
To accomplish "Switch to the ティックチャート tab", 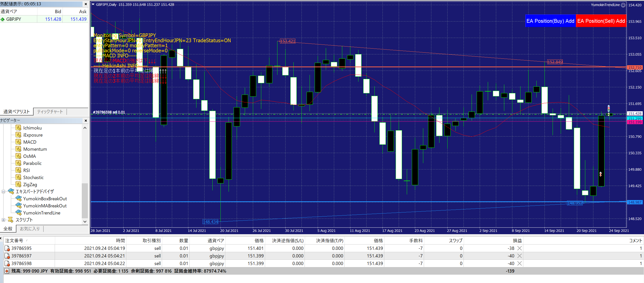I will [x=50, y=112].
